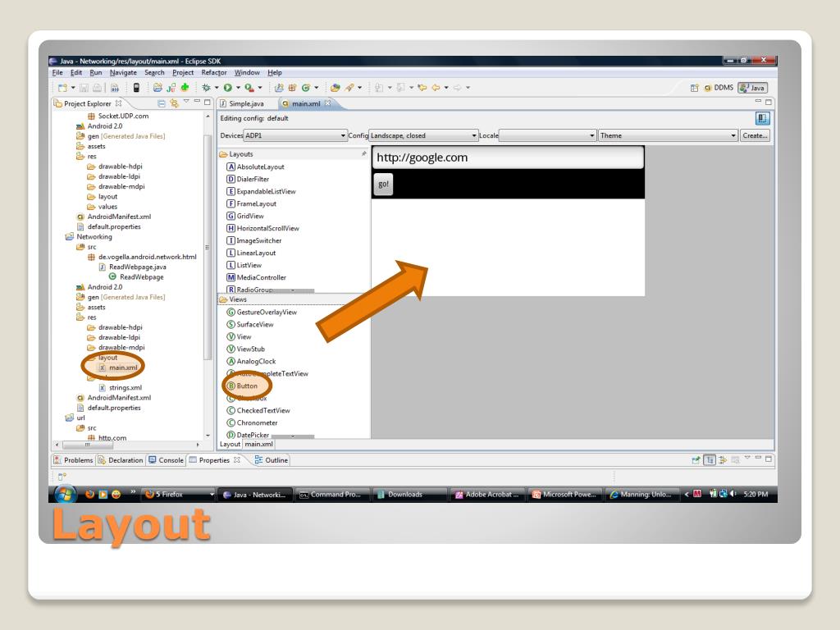Choose the LinearLayout item in Layouts palette
Screen dimensions: 840x630
[x=255, y=253]
